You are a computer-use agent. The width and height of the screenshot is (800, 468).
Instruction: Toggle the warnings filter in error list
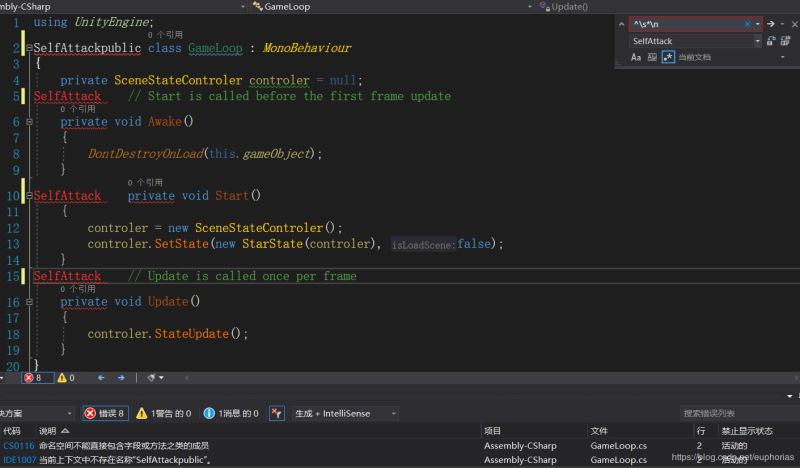pyautogui.click(x=163, y=413)
